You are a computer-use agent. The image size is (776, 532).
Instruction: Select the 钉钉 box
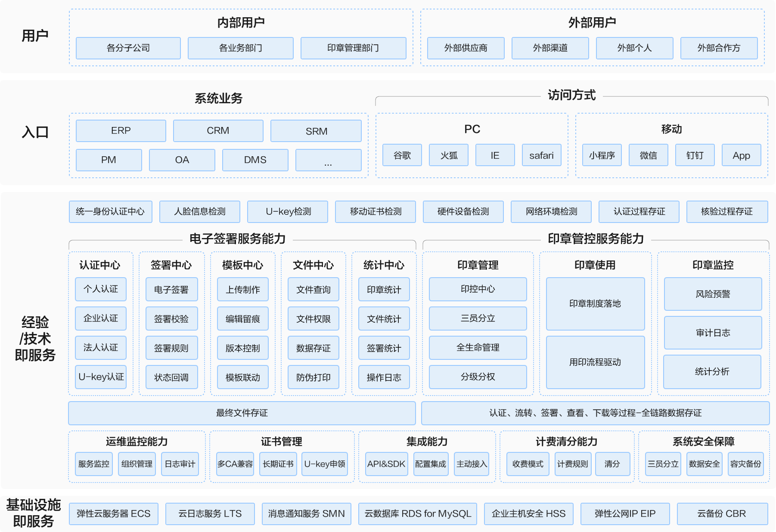695,155
